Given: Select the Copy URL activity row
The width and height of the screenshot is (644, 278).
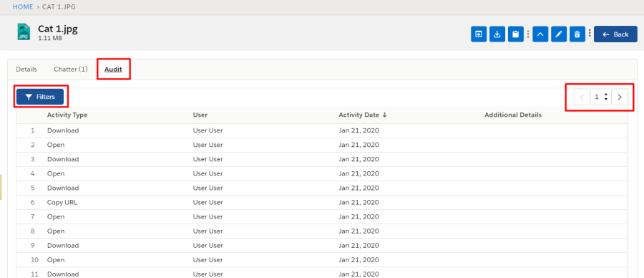Looking at the screenshot, I should coord(321,202).
